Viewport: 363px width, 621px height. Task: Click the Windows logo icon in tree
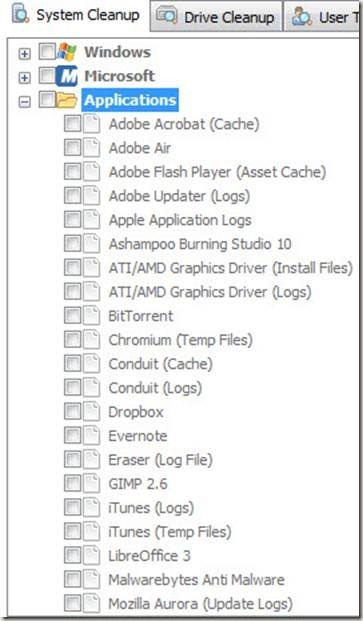point(67,52)
